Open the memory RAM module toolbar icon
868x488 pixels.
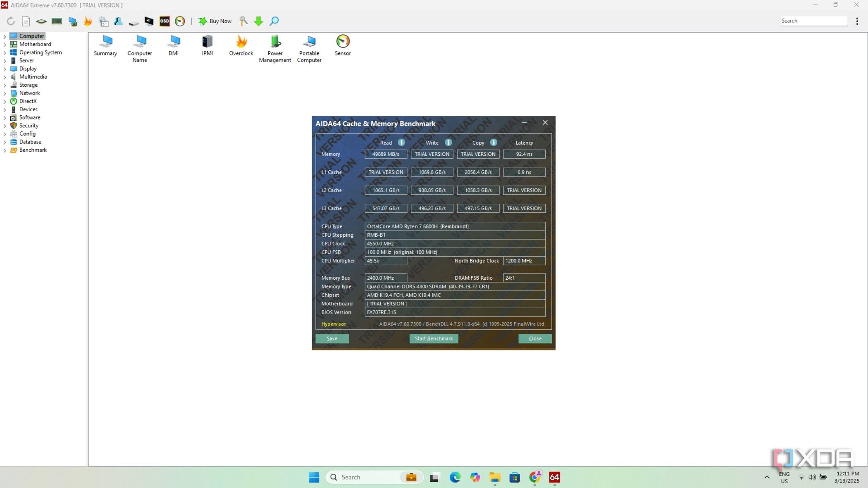coord(57,21)
